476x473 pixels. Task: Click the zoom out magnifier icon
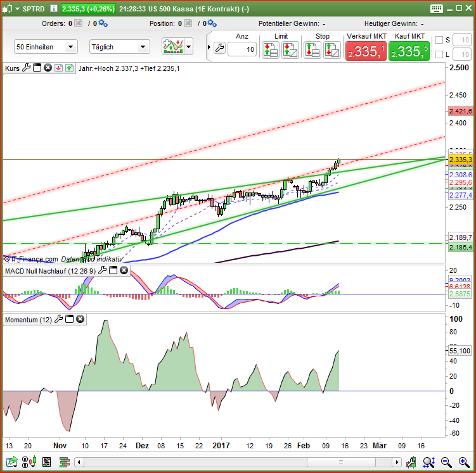point(446,462)
